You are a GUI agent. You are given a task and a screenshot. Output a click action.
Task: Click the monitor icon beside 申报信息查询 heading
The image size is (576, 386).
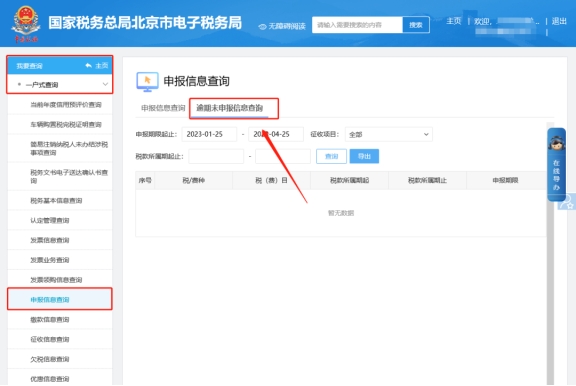point(147,82)
